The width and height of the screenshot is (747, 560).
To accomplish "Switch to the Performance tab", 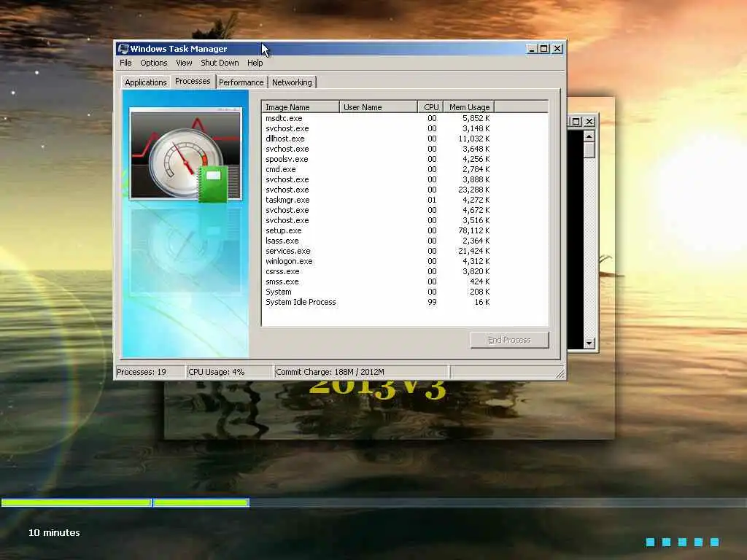I will click(241, 82).
